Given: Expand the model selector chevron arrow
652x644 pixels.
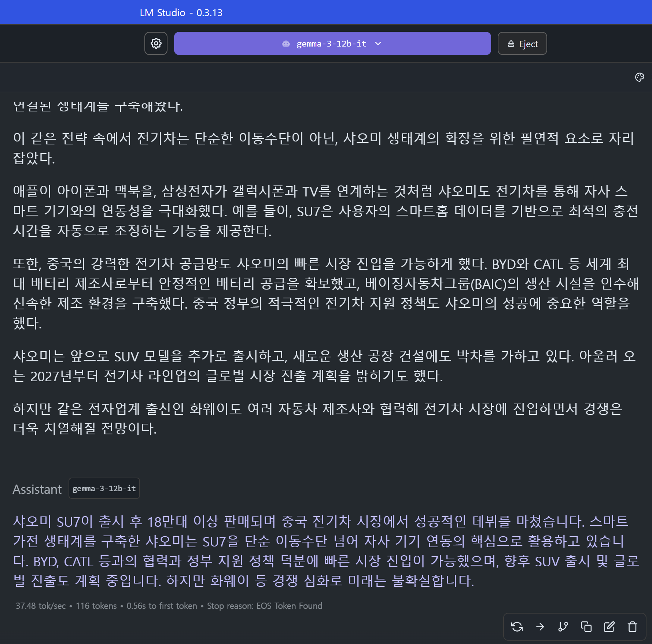Looking at the screenshot, I should coord(378,44).
